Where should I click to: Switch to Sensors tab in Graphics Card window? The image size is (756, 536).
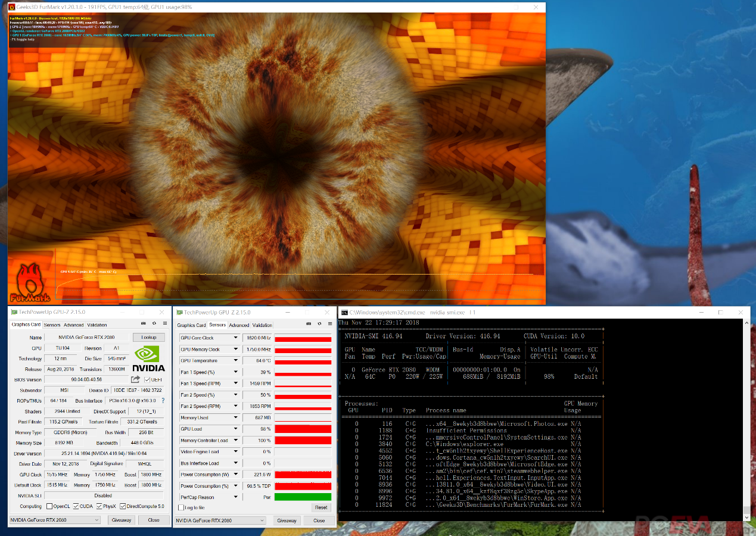[52, 325]
